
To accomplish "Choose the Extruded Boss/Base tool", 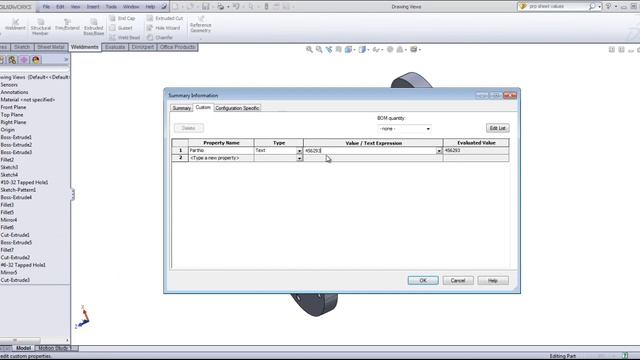I will [93, 27].
